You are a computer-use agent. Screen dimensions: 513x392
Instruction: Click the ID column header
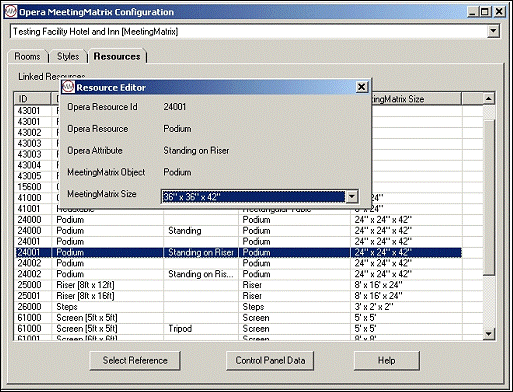pyautogui.click(x=32, y=99)
